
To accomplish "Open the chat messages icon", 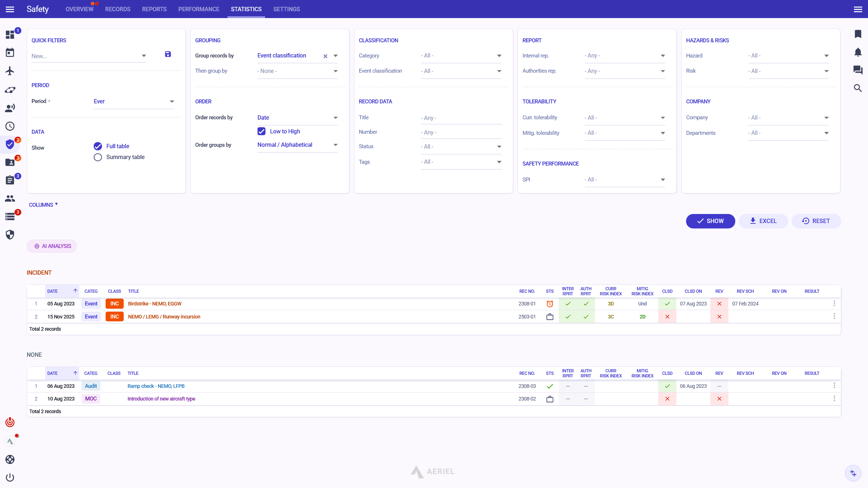I will (858, 70).
